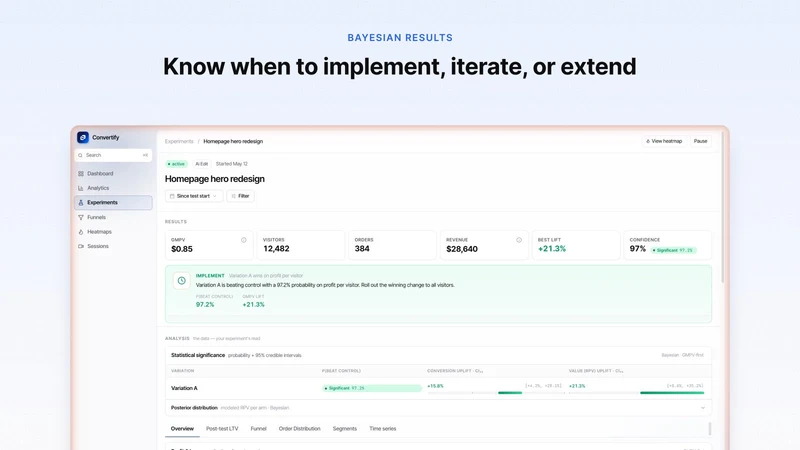Viewport: 800px width, 450px height.
Task: Click Significant badge in Confidence card
Action: (673, 250)
